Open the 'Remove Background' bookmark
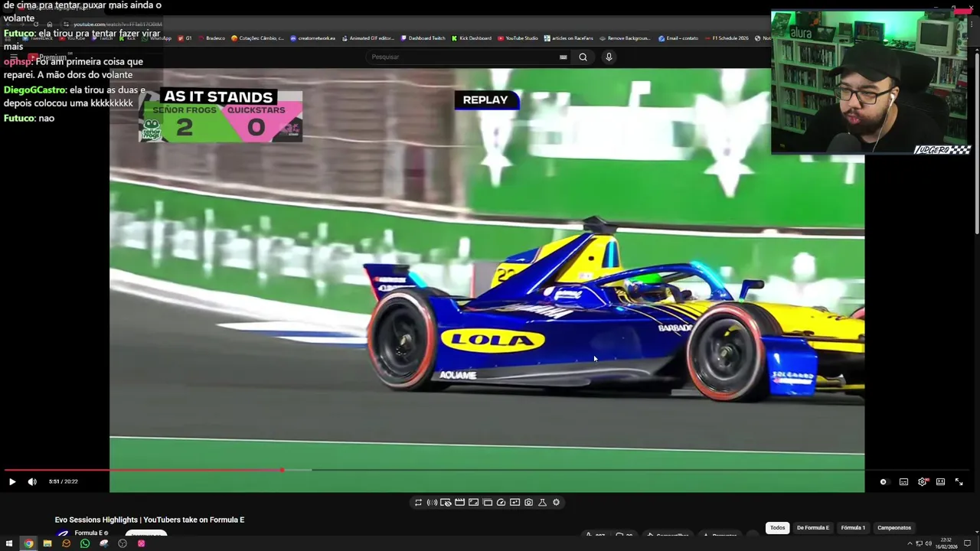Screen dimensions: 980x551 click(626, 38)
